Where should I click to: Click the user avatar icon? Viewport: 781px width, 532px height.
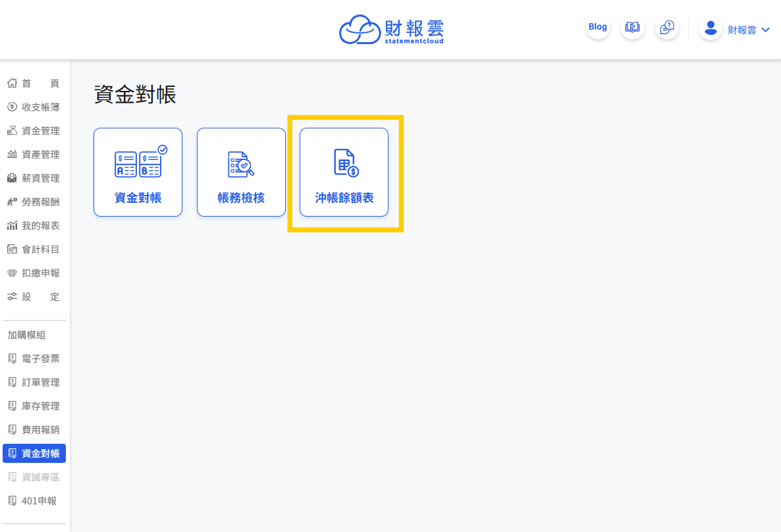point(711,28)
